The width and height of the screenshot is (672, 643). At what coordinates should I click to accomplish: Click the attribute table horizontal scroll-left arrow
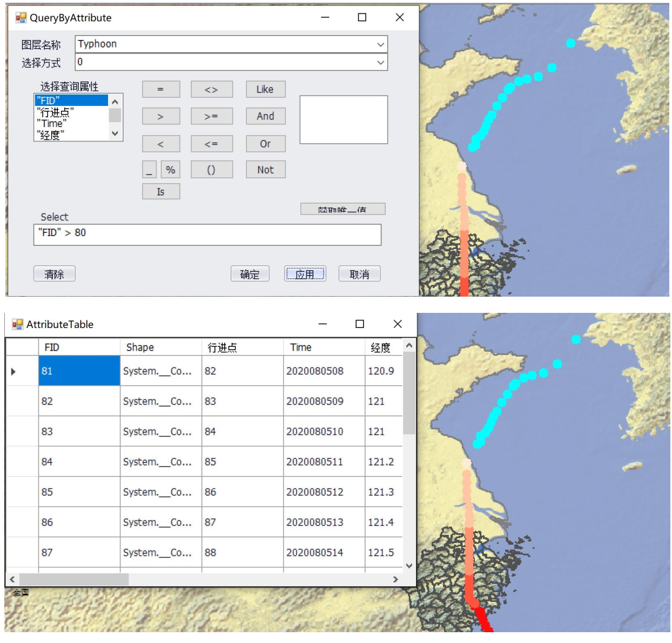click(12, 579)
